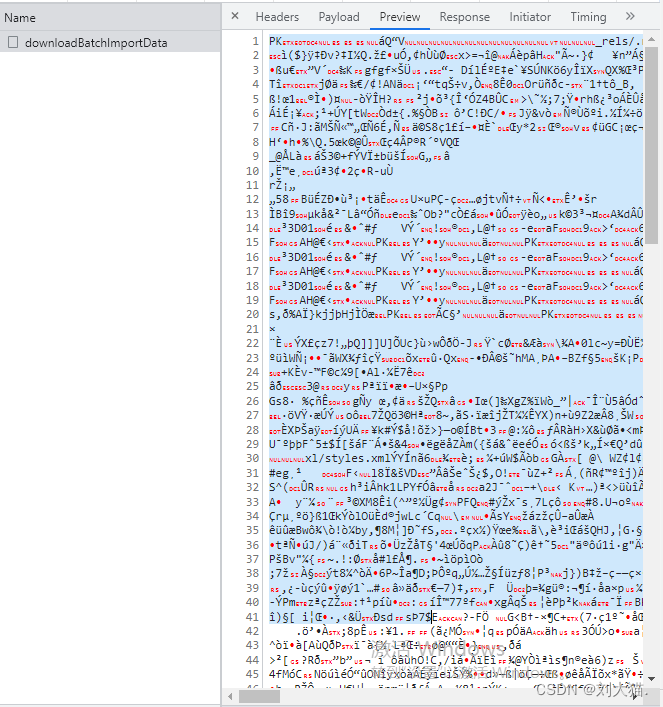View the Timing tab

coord(588,17)
